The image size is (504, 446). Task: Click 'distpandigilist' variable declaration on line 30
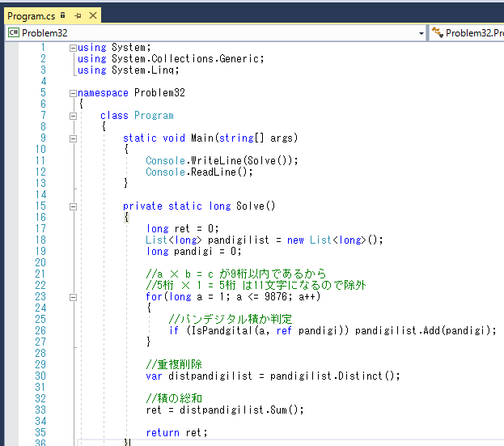[x=210, y=376]
